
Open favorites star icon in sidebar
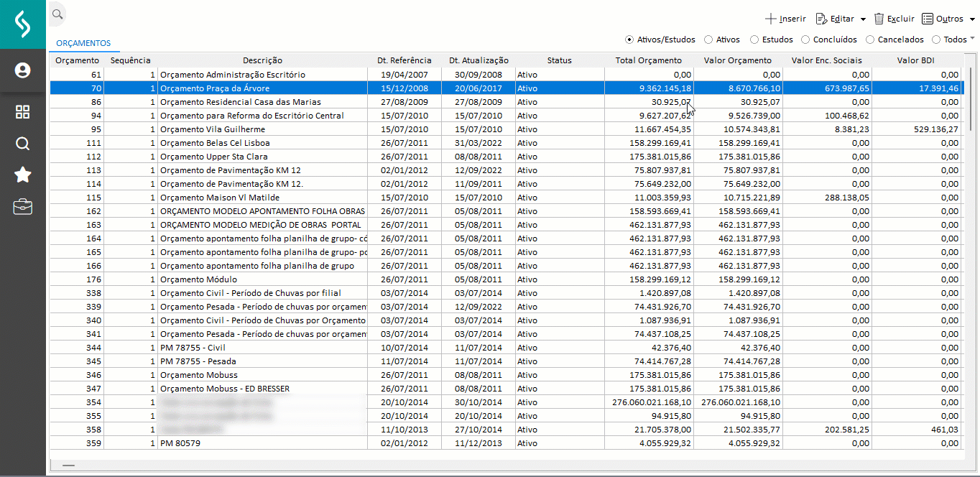(23, 175)
